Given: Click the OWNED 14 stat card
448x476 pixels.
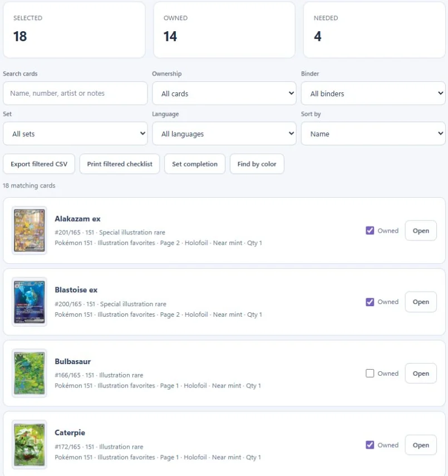Looking at the screenshot, I should coord(224,30).
